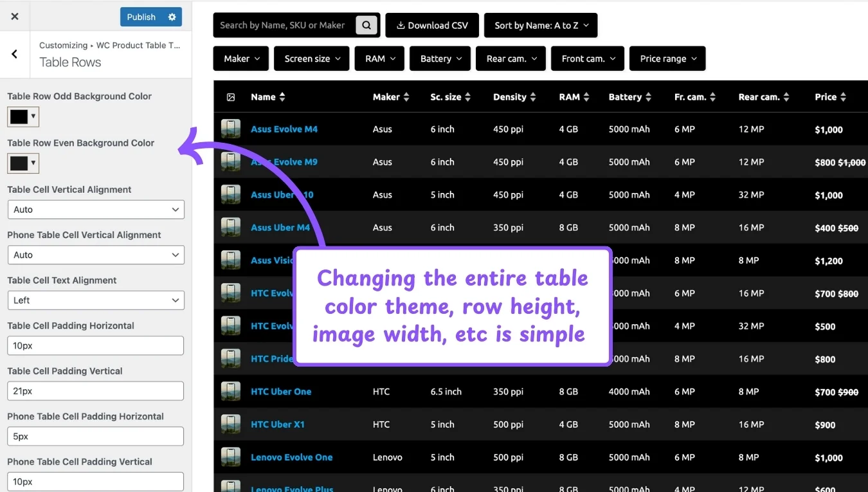Image resolution: width=868 pixels, height=492 pixels.
Task: Sort the Sc. size column arrows
Action: pos(467,97)
